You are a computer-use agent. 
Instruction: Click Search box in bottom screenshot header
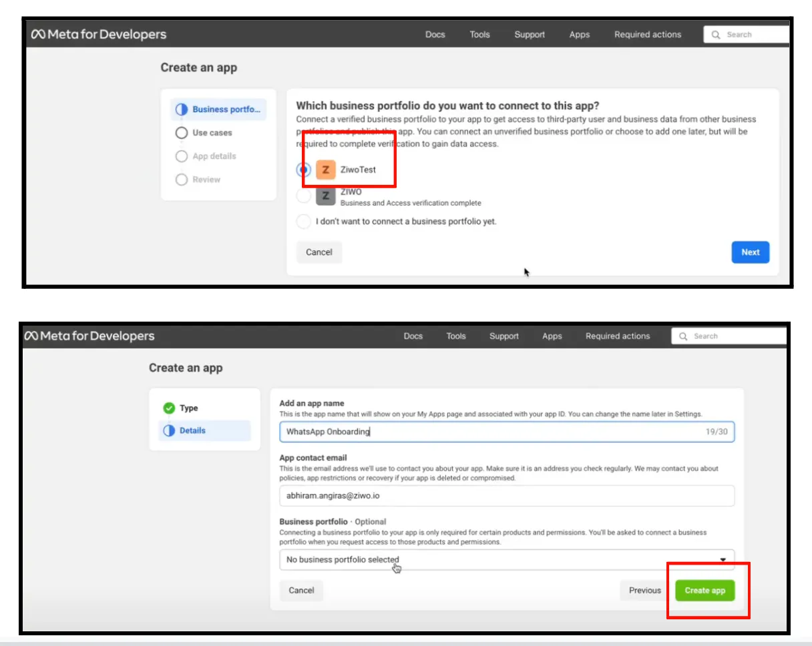[729, 336]
